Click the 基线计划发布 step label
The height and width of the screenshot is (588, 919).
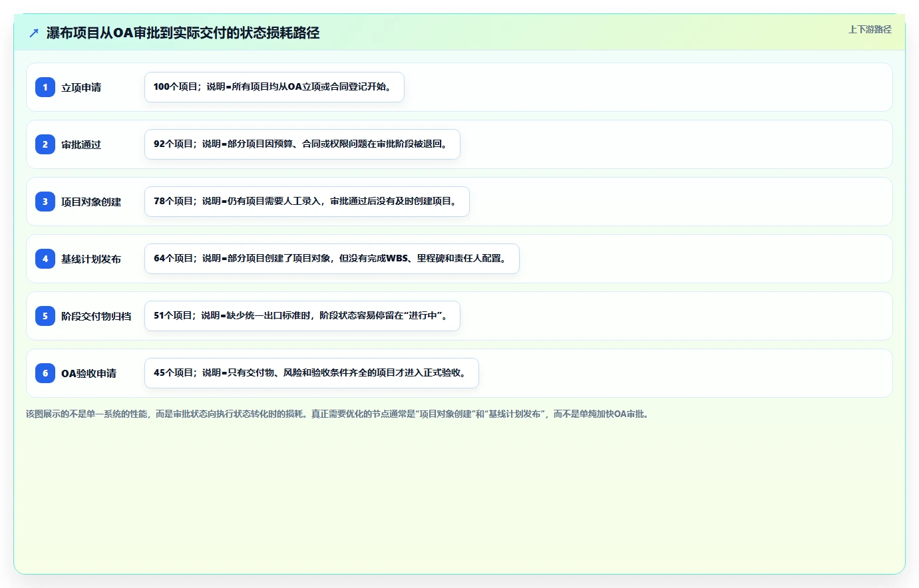pyautogui.click(x=91, y=259)
